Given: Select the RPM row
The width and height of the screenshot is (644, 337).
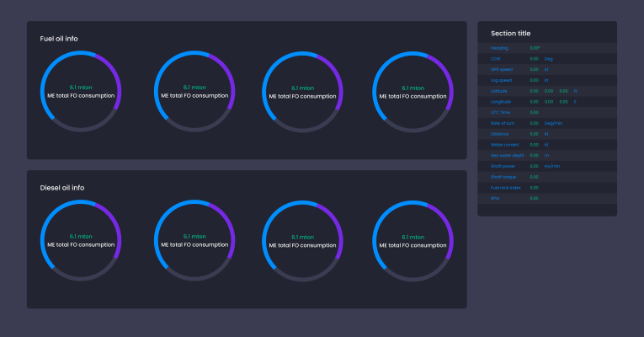Looking at the screenshot, I should click(546, 198).
